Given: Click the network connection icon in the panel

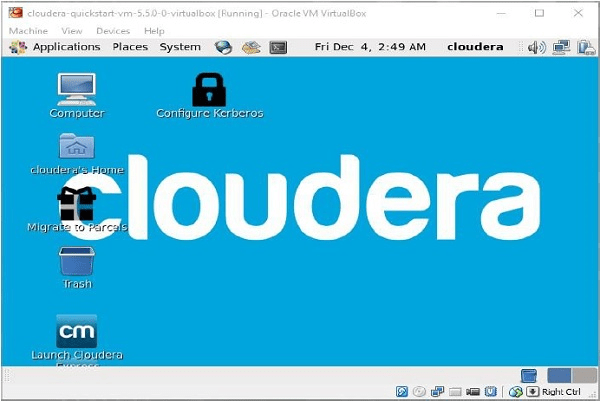Looking at the screenshot, I should [x=560, y=47].
